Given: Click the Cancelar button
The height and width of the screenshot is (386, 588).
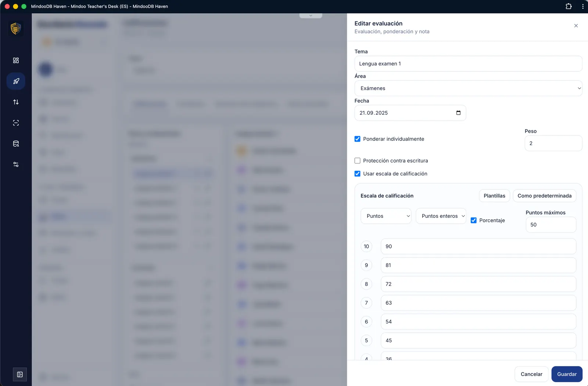Looking at the screenshot, I should (531, 374).
